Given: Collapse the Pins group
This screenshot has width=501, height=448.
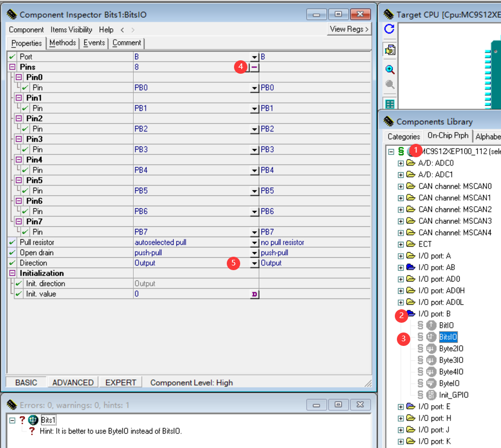Looking at the screenshot, I should click(12, 67).
